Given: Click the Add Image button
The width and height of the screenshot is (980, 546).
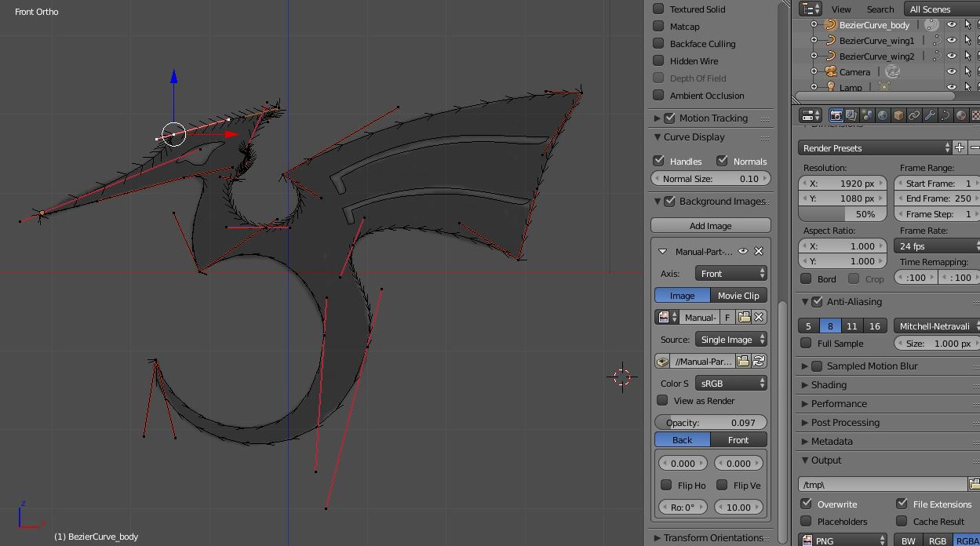Looking at the screenshot, I should pyautogui.click(x=710, y=226).
